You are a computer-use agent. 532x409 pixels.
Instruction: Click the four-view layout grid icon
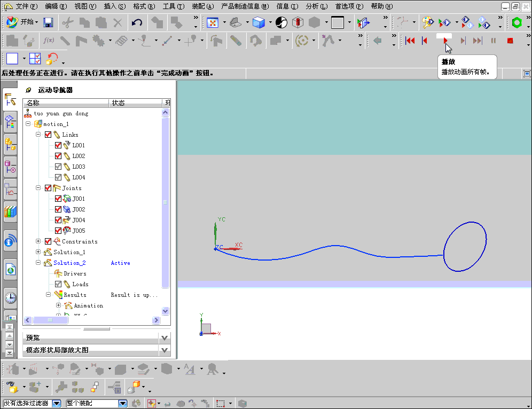(x=35, y=59)
